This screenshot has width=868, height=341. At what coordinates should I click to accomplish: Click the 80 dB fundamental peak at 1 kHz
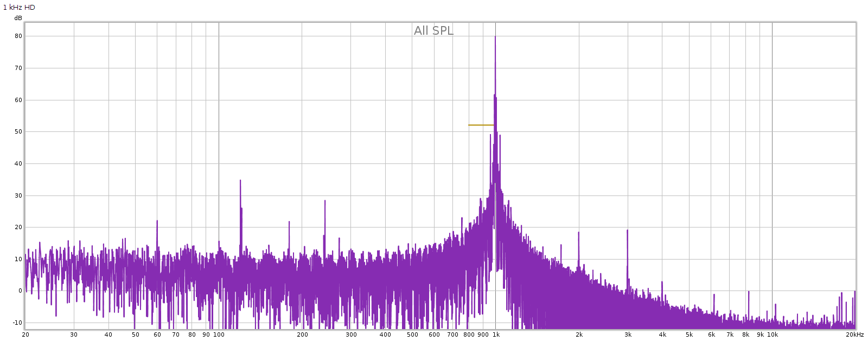pyautogui.click(x=495, y=37)
